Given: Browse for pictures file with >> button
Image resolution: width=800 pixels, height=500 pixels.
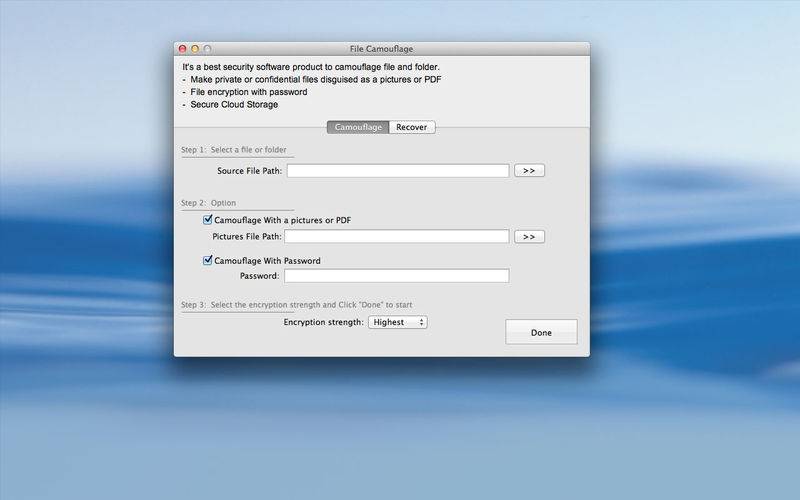Looking at the screenshot, I should pos(529,237).
